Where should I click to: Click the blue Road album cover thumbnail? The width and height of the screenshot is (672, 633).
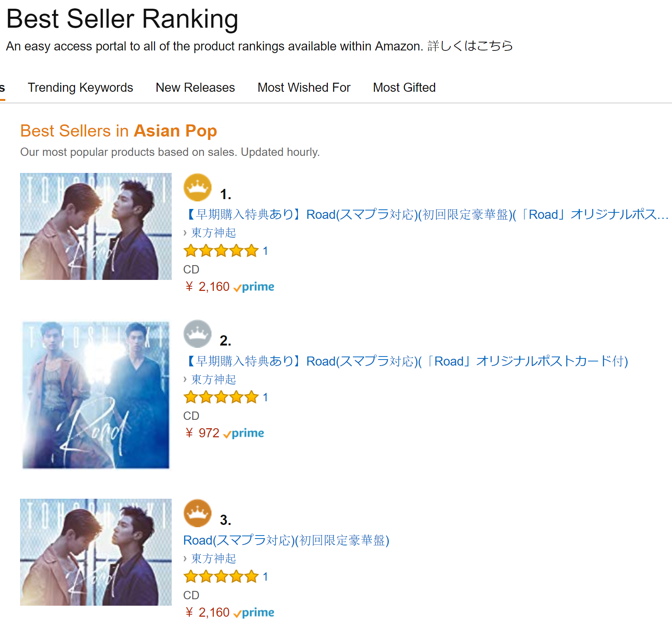click(x=96, y=395)
